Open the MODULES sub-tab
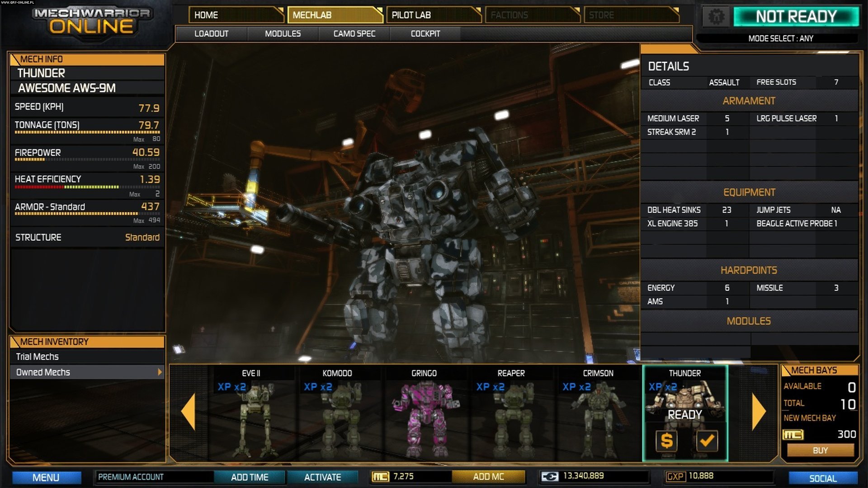This screenshot has width=868, height=488. [283, 34]
